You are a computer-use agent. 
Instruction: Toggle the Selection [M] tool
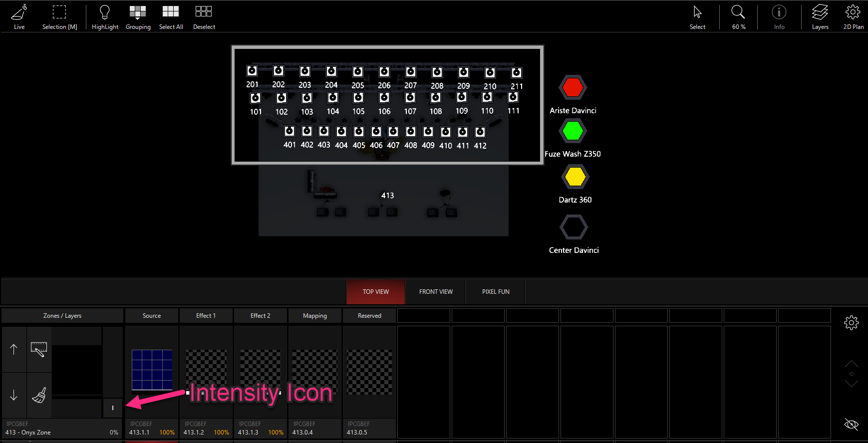(59, 12)
